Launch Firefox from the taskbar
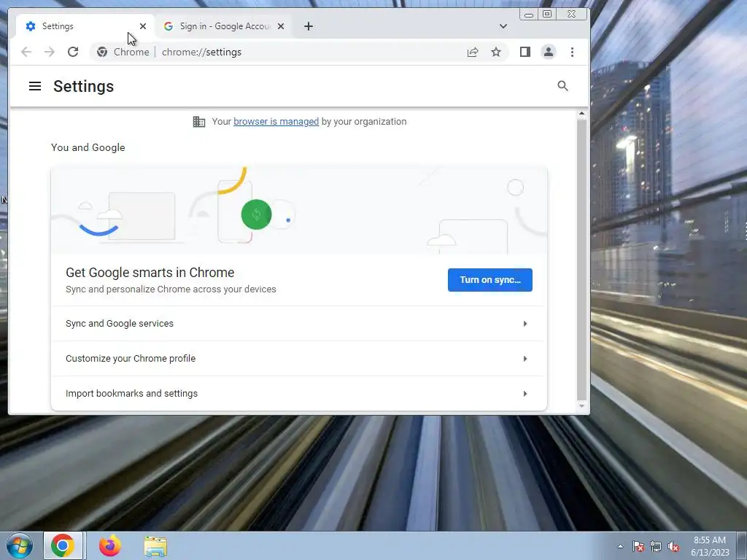747x560 pixels. (109, 545)
